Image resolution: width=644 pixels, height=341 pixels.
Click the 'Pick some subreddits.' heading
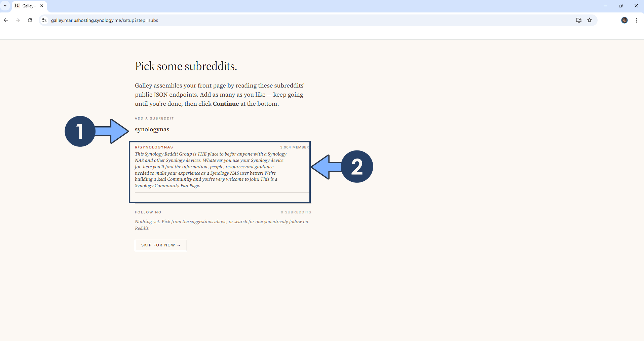click(186, 66)
